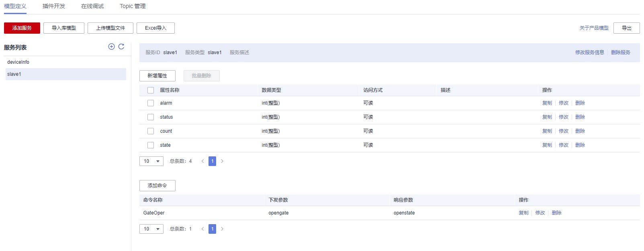The image size is (644, 251).
Task: Modify the status attribute
Action: pyautogui.click(x=564, y=117)
